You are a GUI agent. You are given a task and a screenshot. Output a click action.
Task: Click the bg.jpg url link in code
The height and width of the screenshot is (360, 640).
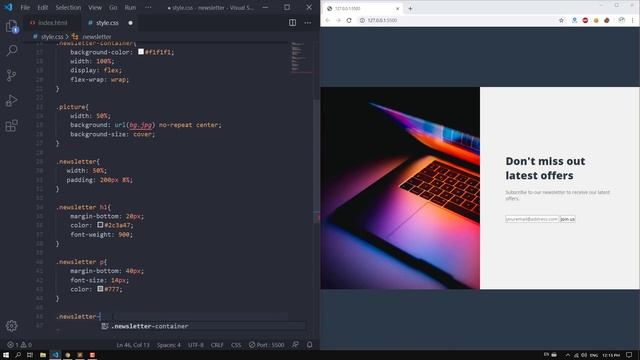pos(140,125)
